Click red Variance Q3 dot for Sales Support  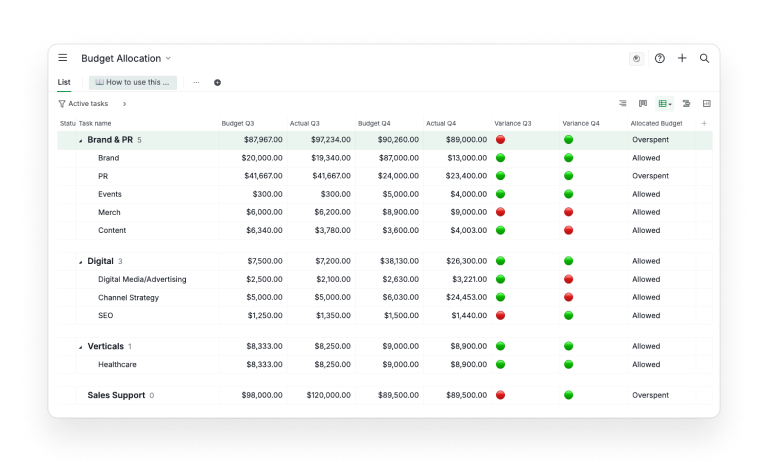coord(500,395)
